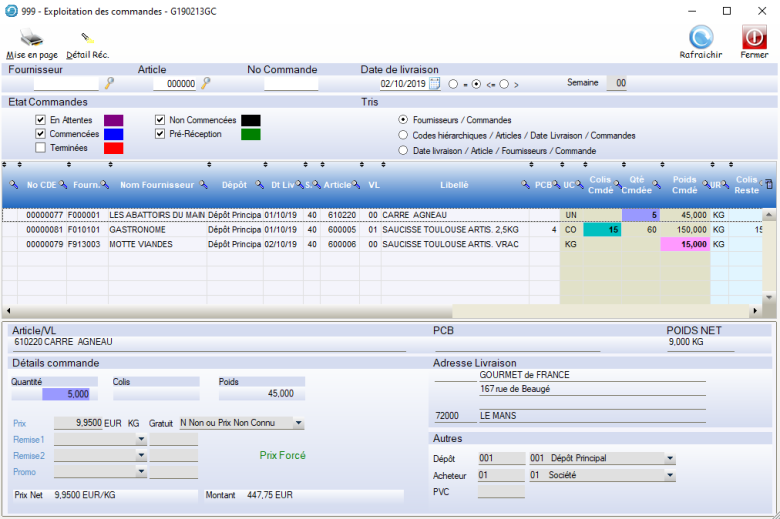
Task: Expand the Acheteur Société dropdown
Action: point(668,475)
